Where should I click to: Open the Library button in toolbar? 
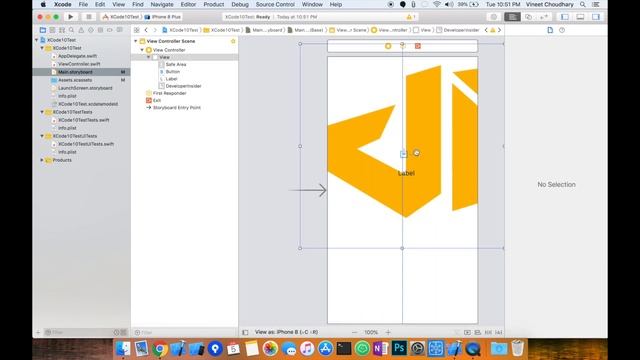click(494, 17)
